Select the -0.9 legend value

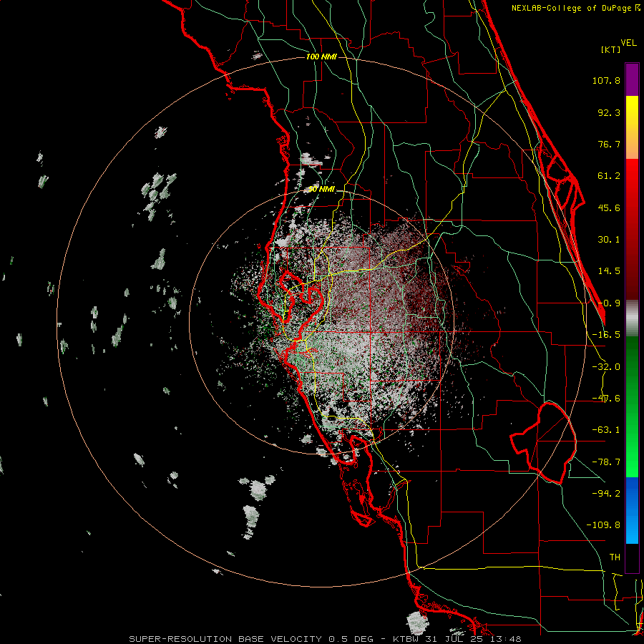tap(609, 303)
